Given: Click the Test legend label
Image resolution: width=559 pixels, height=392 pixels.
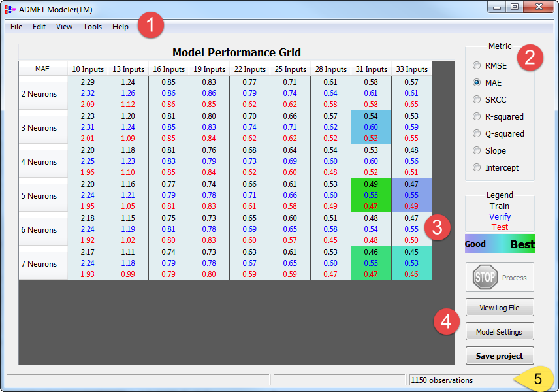Looking at the screenshot, I should [x=500, y=227].
